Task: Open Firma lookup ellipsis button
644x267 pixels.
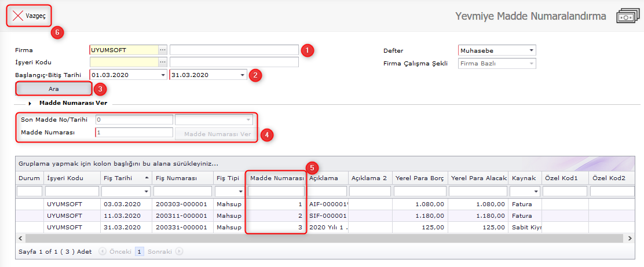Action: (x=163, y=50)
